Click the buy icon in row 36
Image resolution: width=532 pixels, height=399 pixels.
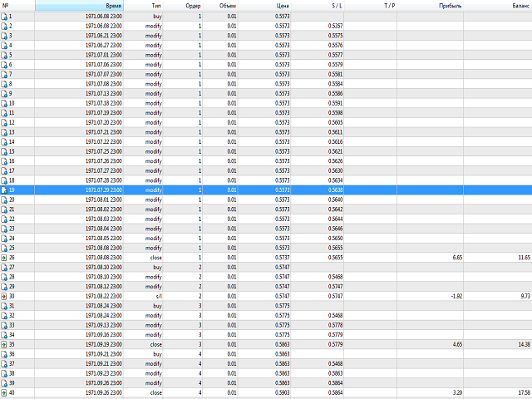(4, 353)
